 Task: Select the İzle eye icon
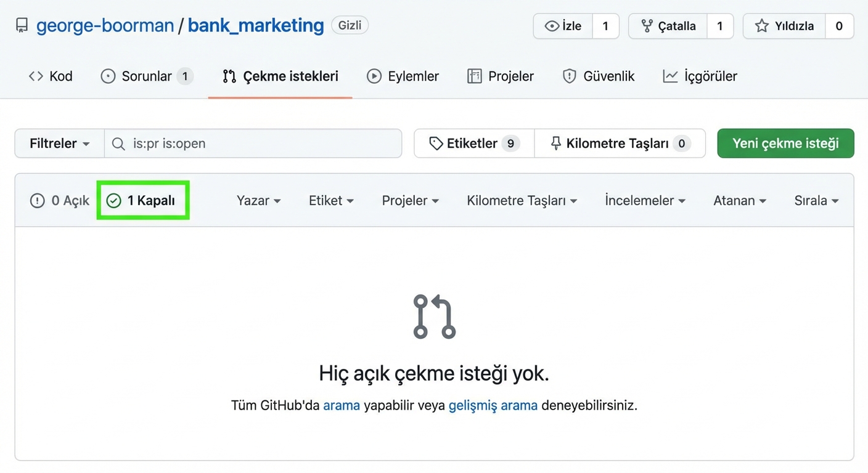pos(553,26)
